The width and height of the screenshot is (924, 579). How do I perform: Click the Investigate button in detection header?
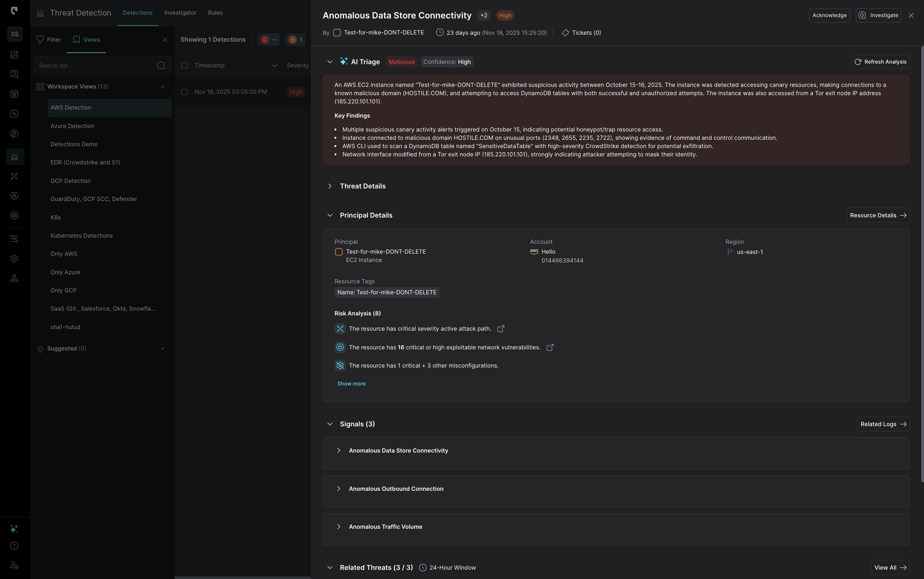pos(878,15)
